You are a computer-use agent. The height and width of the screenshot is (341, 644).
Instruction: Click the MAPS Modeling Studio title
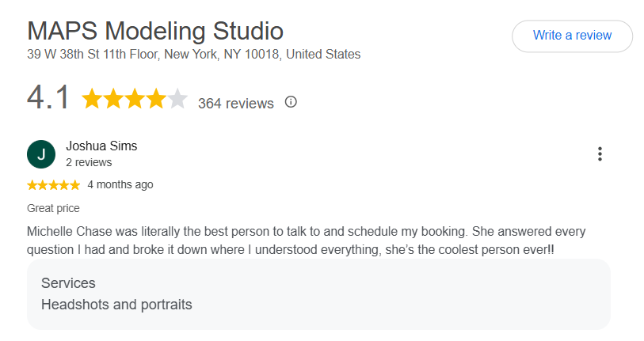[155, 31]
